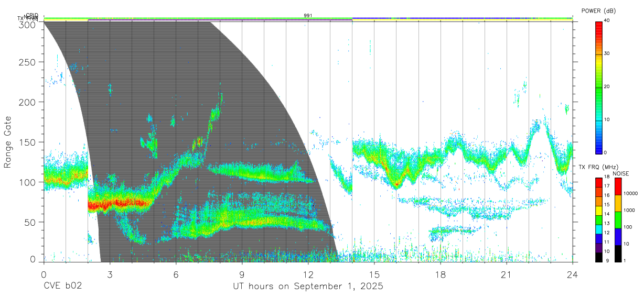Screen dimensions: 644x297
Task: Click the "12" UT hour tick label
Action: [x=308, y=274]
